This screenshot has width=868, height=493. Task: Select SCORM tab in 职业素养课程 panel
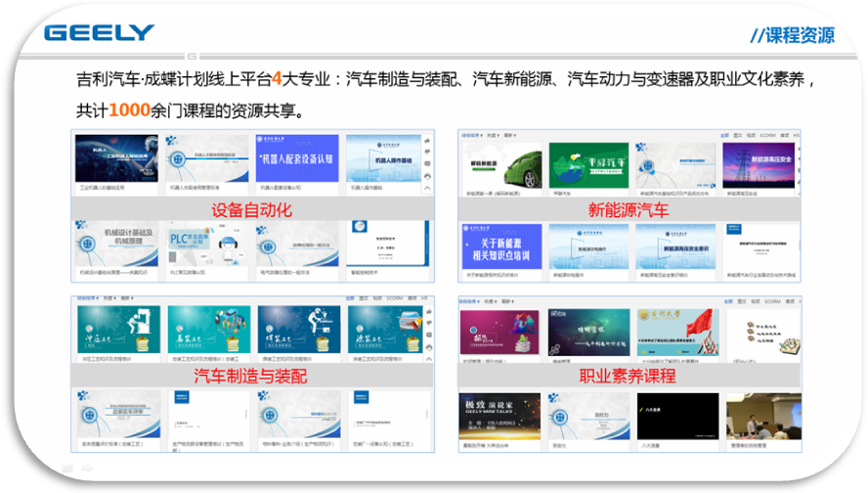pos(773,301)
